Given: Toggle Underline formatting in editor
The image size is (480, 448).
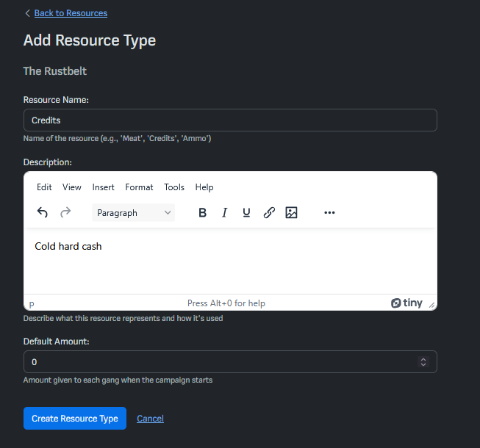Looking at the screenshot, I should click(x=247, y=213).
